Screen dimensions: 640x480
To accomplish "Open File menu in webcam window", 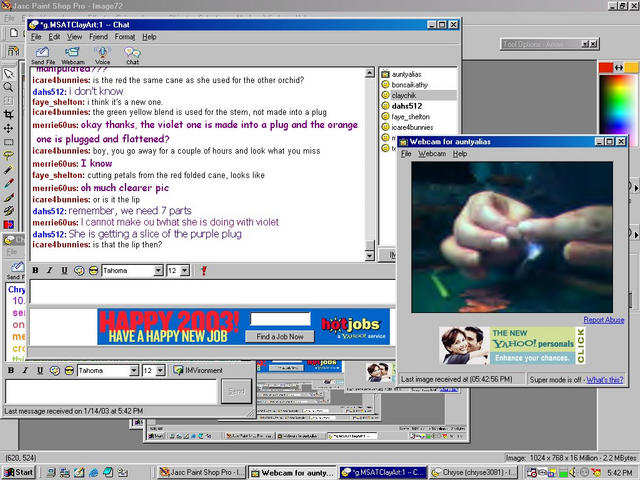I will (x=406, y=154).
